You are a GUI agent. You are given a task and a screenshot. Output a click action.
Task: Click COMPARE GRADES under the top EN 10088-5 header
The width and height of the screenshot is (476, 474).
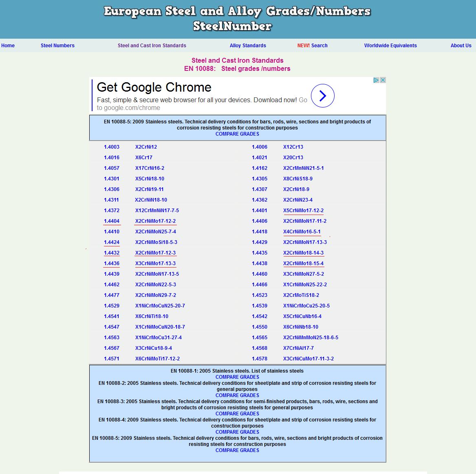pyautogui.click(x=237, y=134)
